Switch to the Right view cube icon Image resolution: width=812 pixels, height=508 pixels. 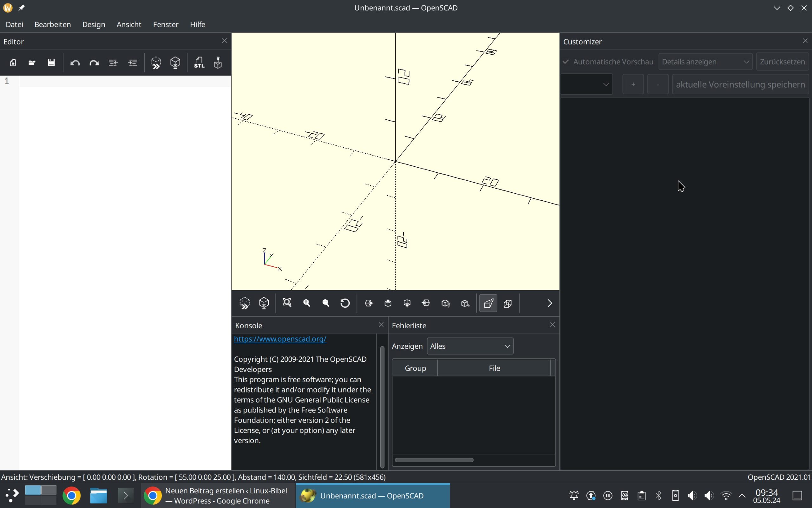[369, 303]
